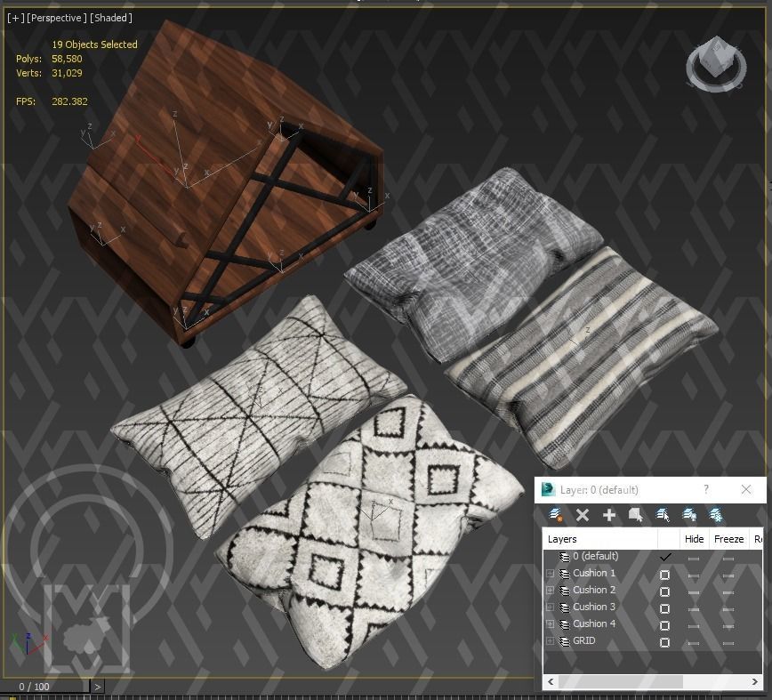Set GRID as current layer checkbox
Image resolution: width=772 pixels, height=700 pixels.
[x=664, y=642]
